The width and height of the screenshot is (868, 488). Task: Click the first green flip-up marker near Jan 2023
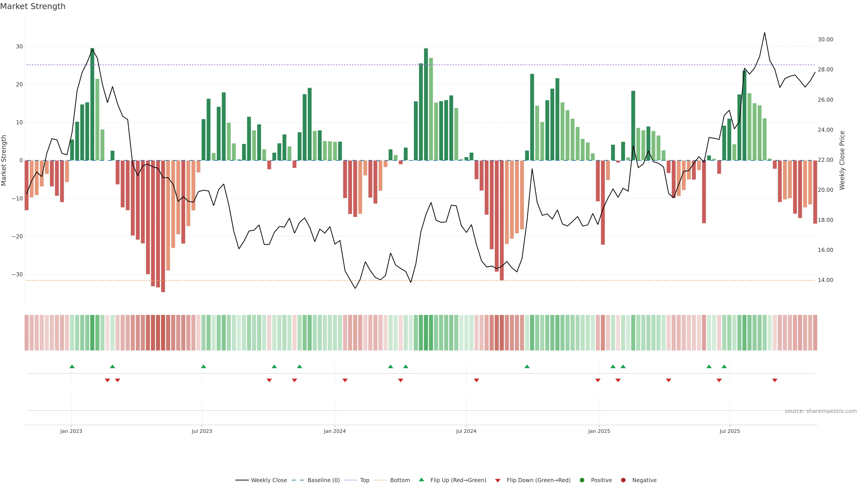[72, 366]
